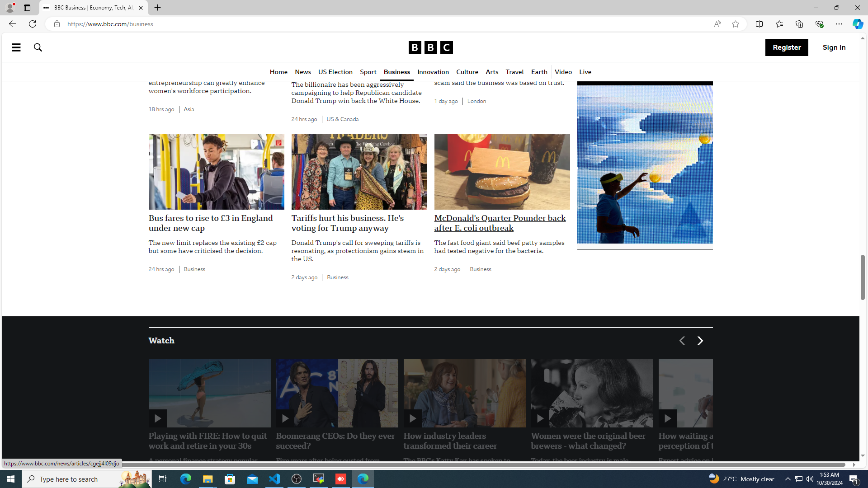Open Women original beer brewers title
Viewport: 868px width, 488px height.
point(588,441)
